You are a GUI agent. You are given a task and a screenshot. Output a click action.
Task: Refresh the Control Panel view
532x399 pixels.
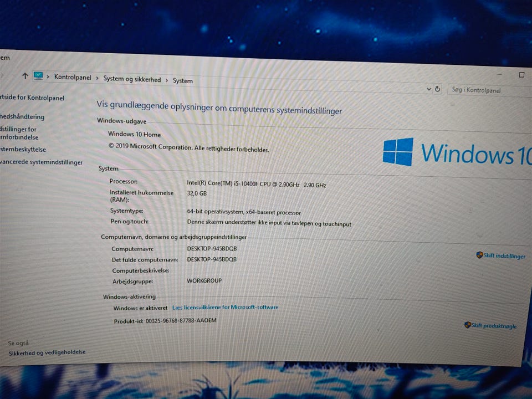pos(438,89)
